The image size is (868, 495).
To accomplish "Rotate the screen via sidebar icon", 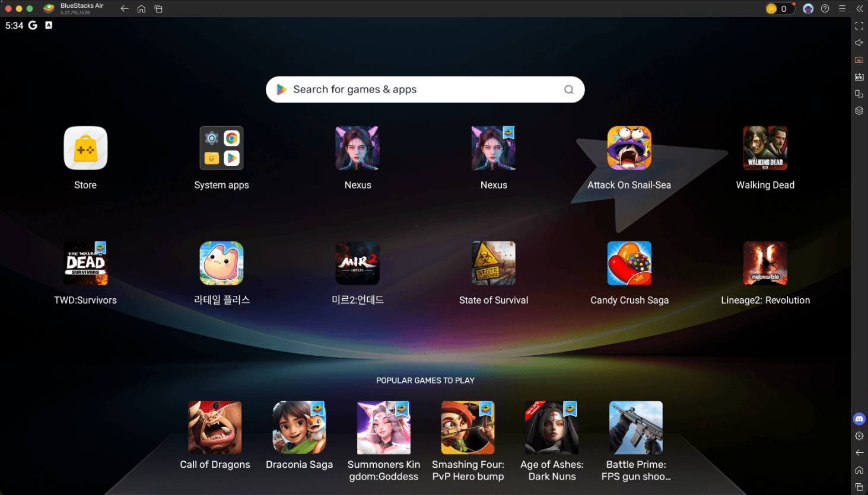I will pyautogui.click(x=859, y=94).
